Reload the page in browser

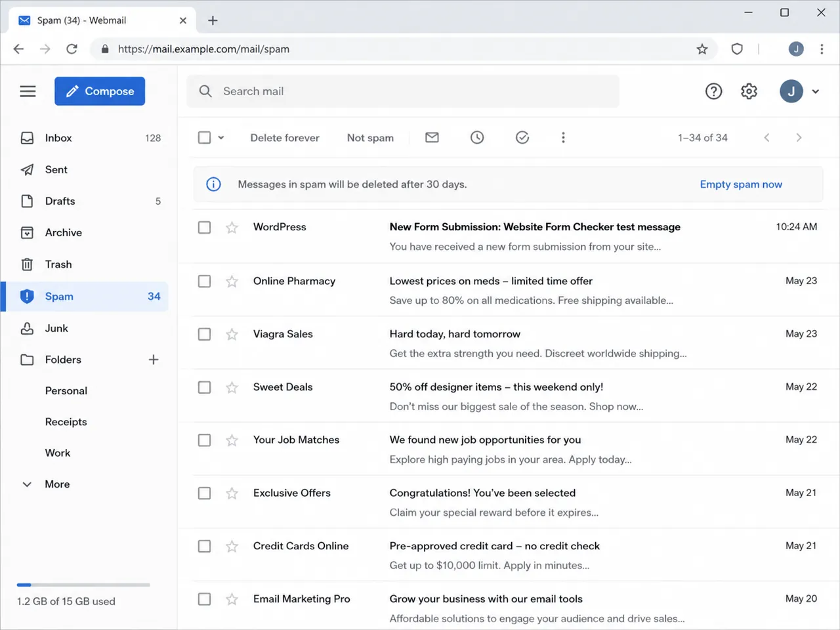click(x=72, y=49)
